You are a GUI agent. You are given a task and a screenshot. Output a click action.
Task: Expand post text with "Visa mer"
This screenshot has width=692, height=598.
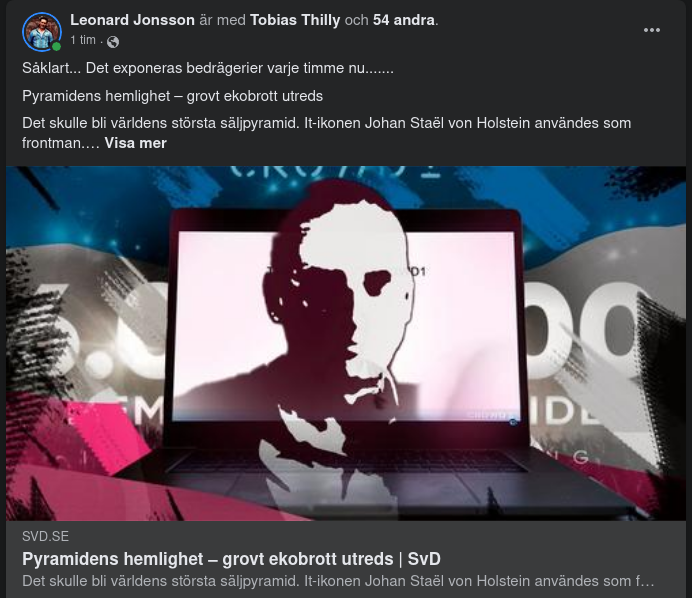(135, 143)
